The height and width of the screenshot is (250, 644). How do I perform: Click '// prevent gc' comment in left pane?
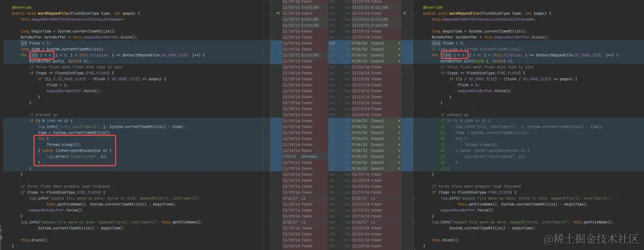pos(42,115)
